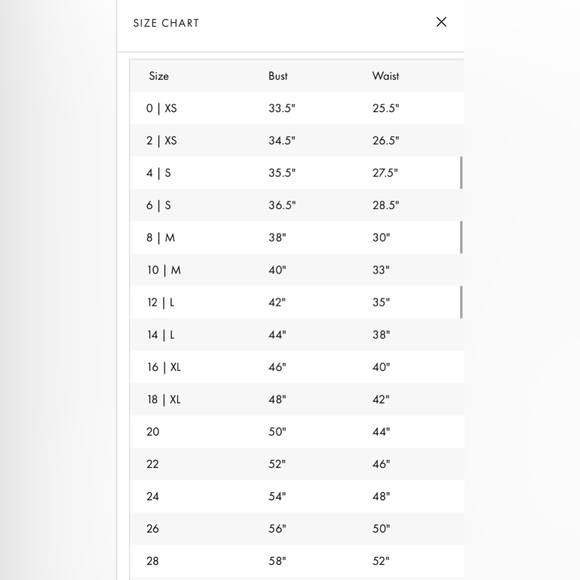This screenshot has height=580, width=580.
Task: Select the 4 | S size row
Action: 297,173
